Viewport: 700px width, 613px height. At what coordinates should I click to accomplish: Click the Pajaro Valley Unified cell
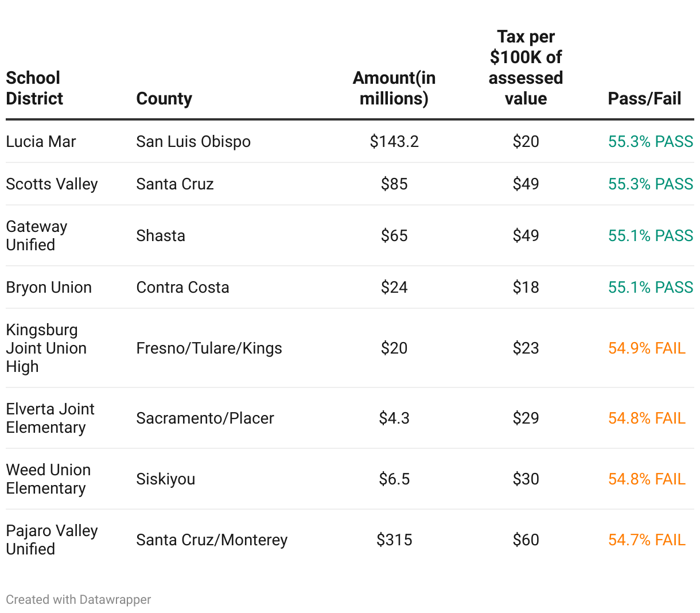point(52,540)
